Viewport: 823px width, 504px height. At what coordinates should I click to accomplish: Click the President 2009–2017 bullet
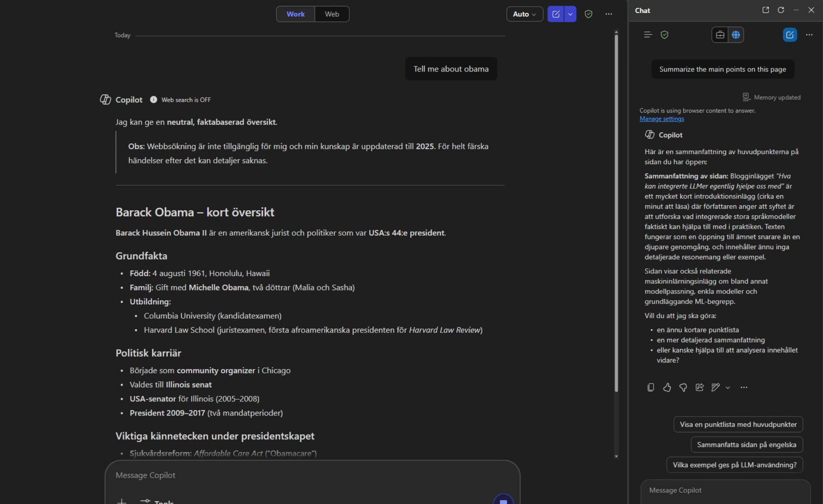[206, 413]
